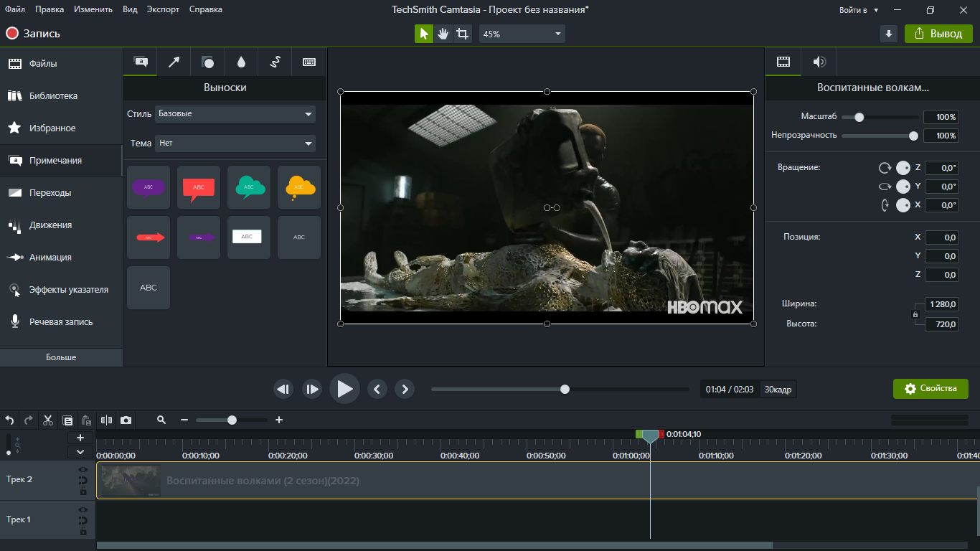Open the Blur and highlight droplet tab
The image size is (980, 551).
(241, 62)
